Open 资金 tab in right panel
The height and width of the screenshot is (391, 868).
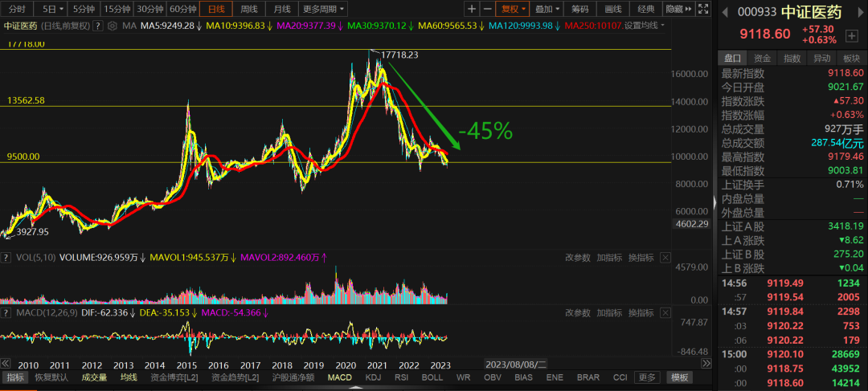pyautogui.click(x=762, y=58)
